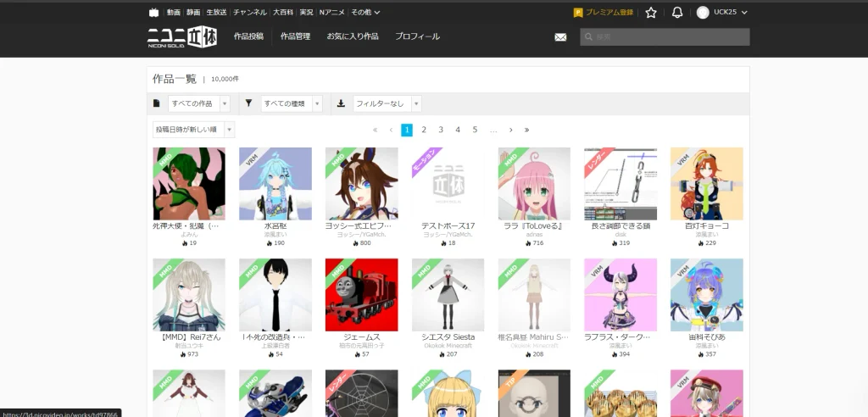Click the niconico TV logo icon
This screenshot has width=868, height=417.
point(153,12)
